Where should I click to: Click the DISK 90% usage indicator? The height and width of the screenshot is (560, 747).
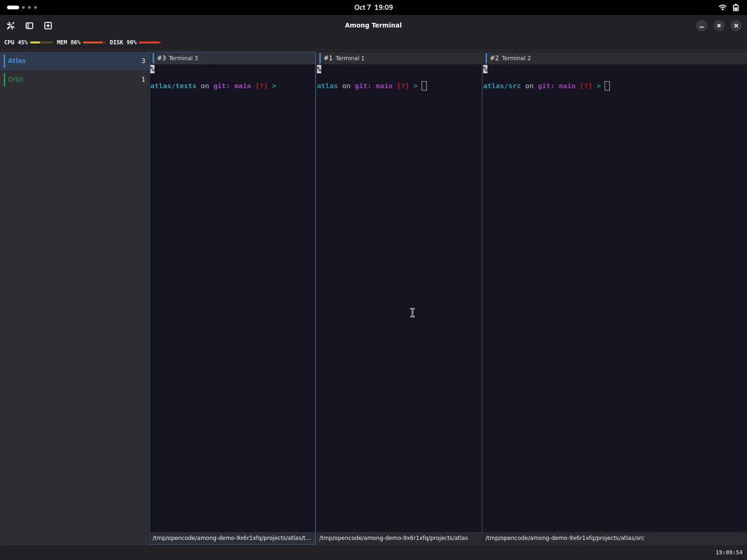[x=135, y=42]
